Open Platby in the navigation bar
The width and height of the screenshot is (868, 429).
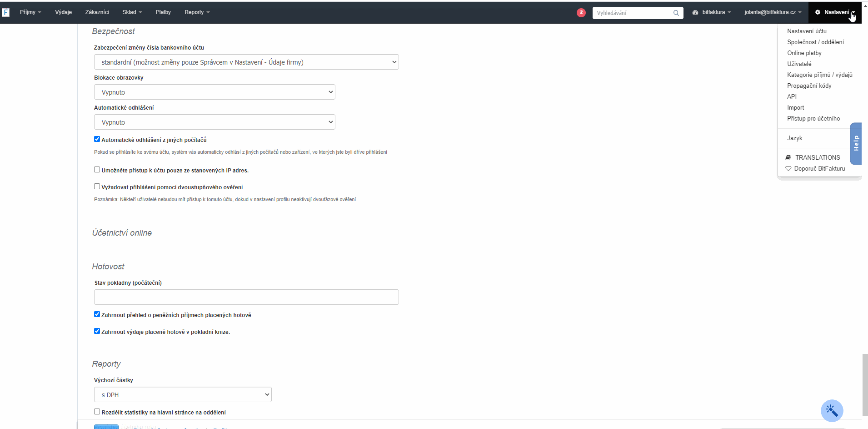(163, 12)
